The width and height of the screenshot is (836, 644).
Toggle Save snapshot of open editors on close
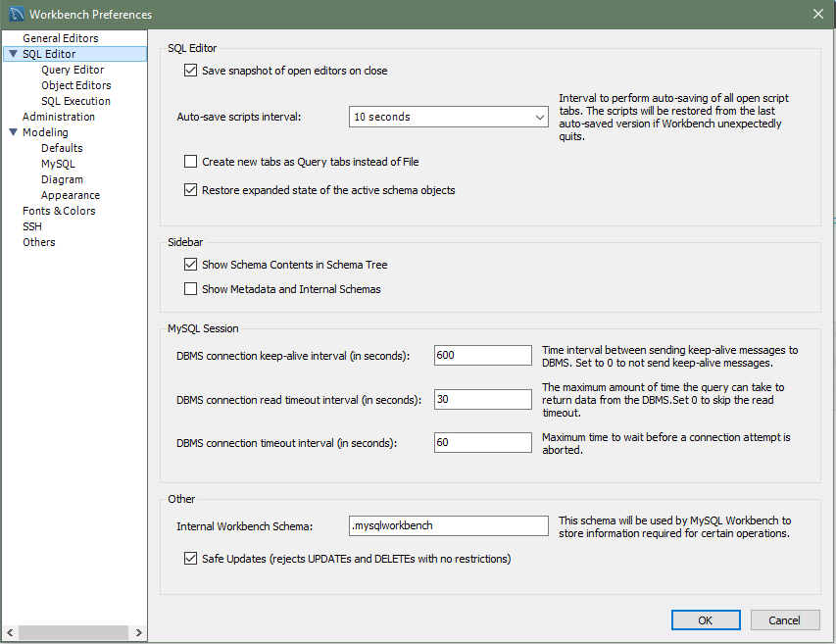[191, 71]
